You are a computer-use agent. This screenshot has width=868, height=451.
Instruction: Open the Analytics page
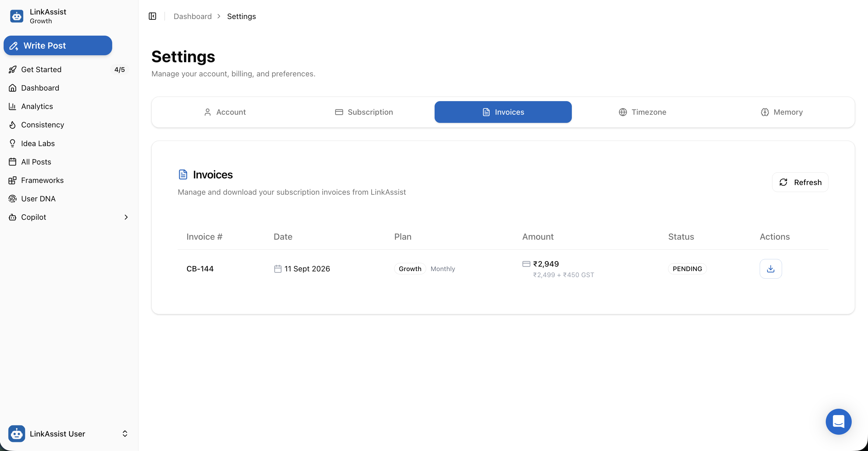68,106
